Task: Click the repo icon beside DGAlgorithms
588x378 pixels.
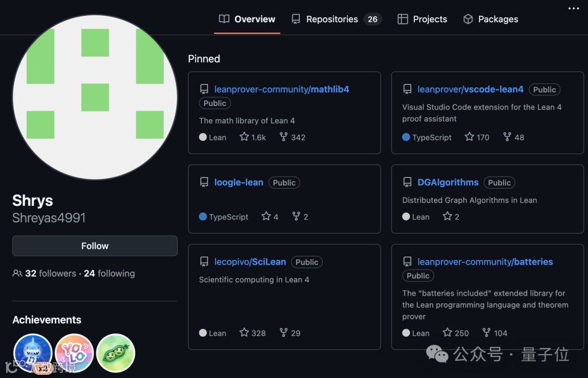Action: 407,182
